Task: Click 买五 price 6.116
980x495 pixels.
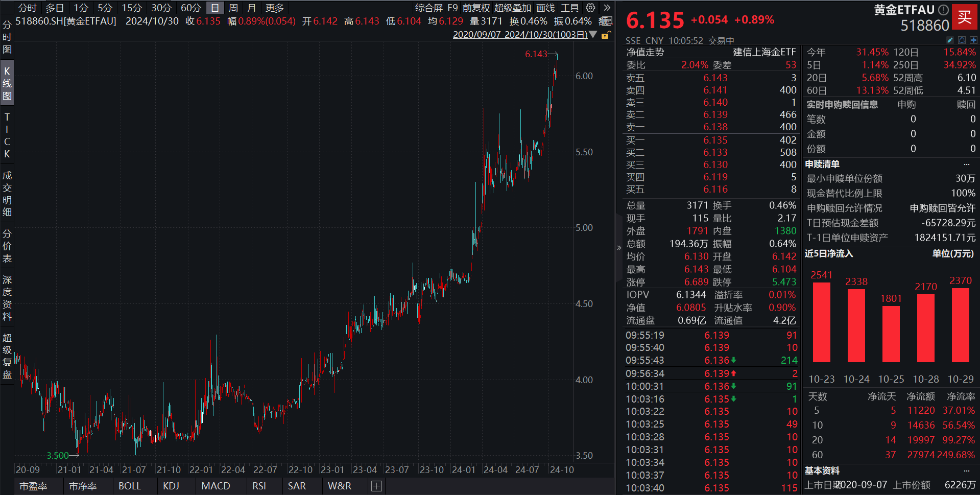Action: (715, 190)
